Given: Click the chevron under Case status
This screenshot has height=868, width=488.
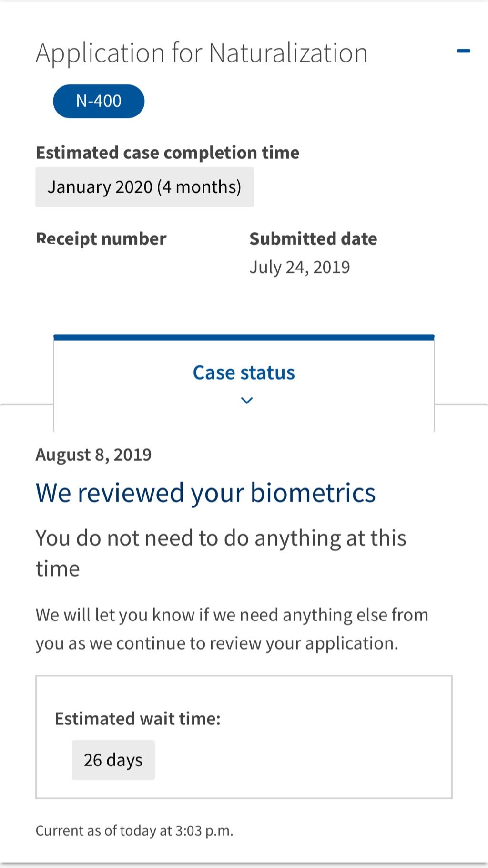Looking at the screenshot, I should click(246, 401).
